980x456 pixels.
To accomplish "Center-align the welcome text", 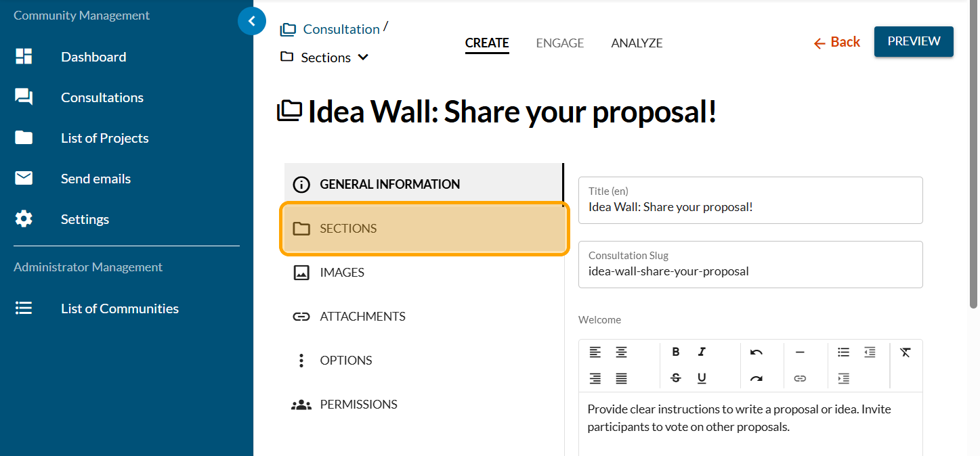I will point(621,352).
